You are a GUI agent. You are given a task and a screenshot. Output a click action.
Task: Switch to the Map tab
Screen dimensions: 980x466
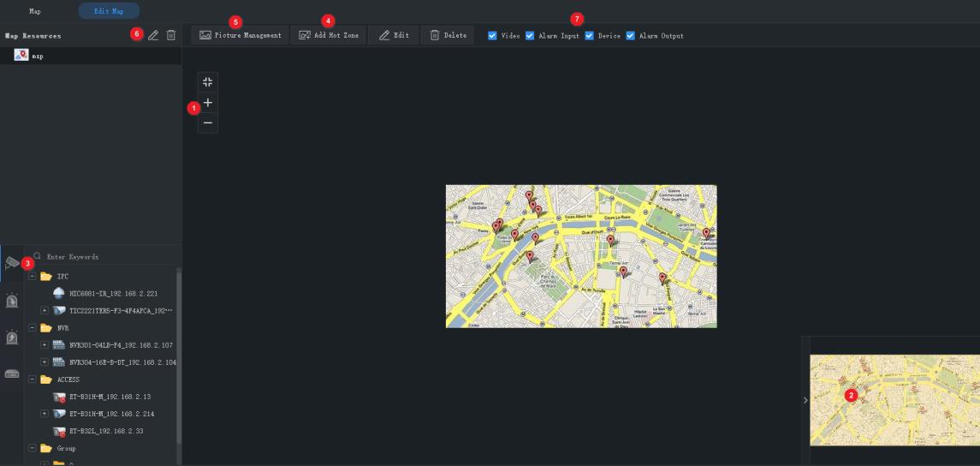(35, 11)
